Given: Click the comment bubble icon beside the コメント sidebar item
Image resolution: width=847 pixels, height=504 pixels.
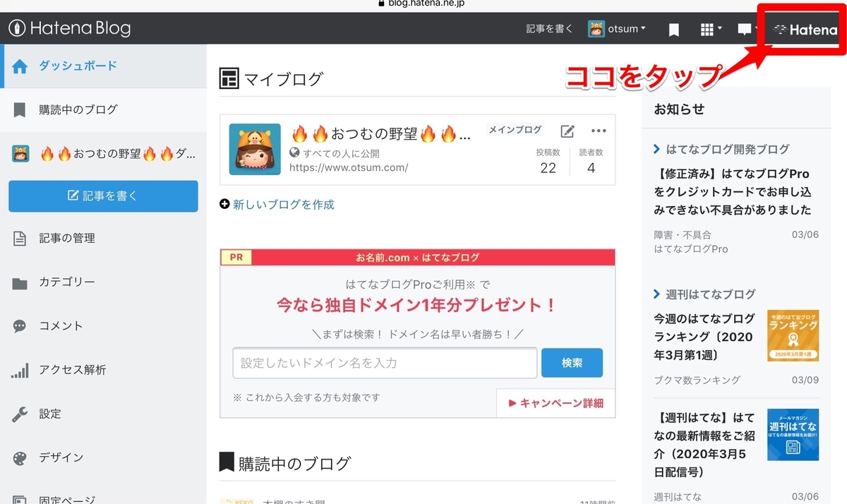Looking at the screenshot, I should [20, 327].
